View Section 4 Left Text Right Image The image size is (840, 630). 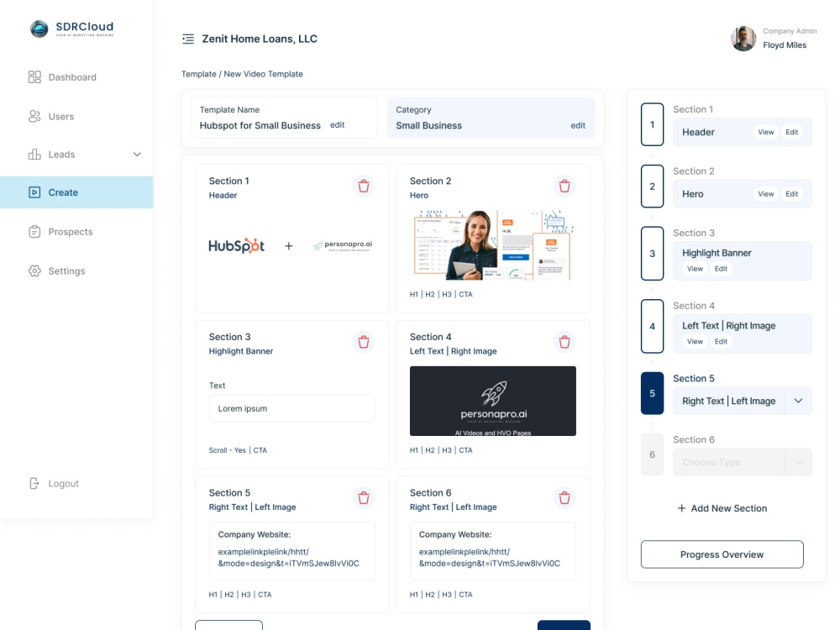[695, 341]
